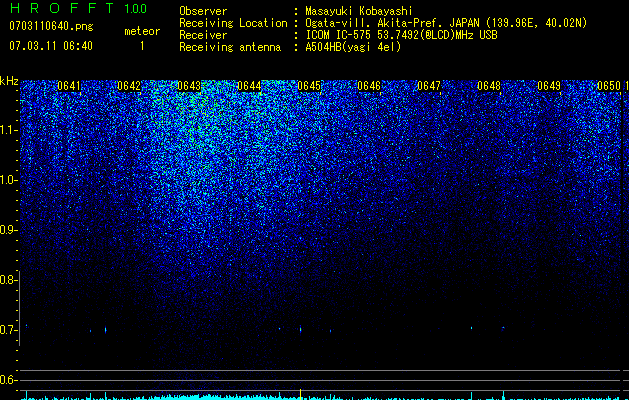Viewport: 629px width, 400px height.
Task: Click the kHz axis unit label
Action: [9, 81]
